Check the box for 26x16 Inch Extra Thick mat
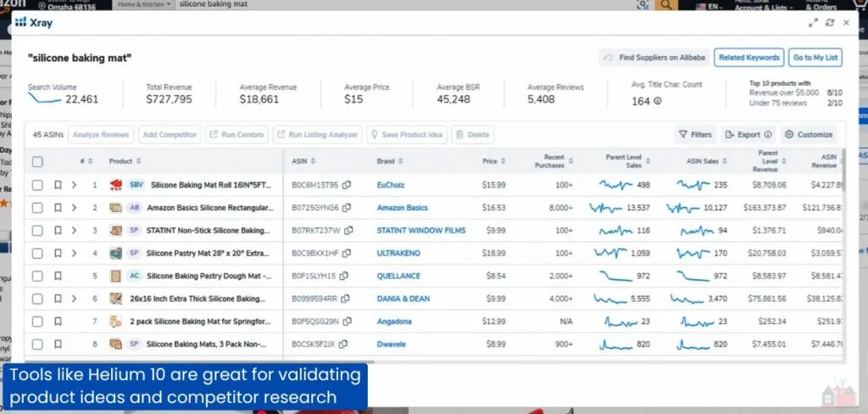 click(37, 299)
